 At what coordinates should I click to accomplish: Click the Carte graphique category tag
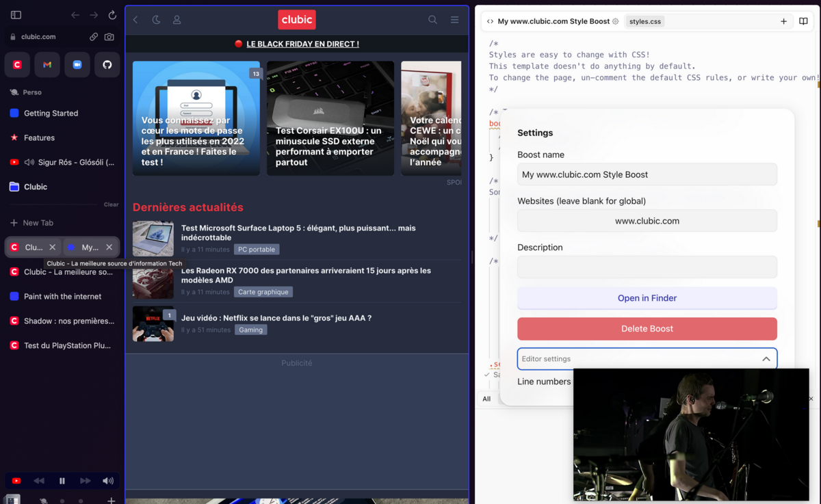click(x=263, y=292)
